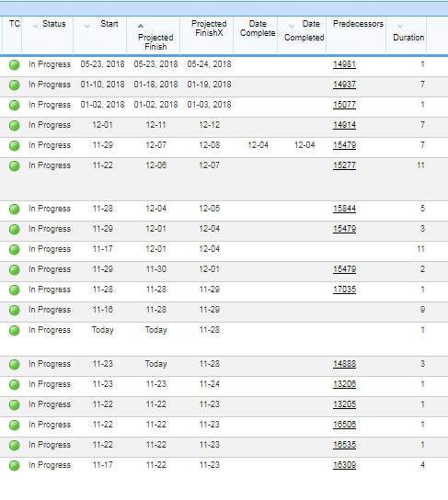Click green status icon in row with predecessor 17035
Screen dimensions: 448x500
pos(15,290)
